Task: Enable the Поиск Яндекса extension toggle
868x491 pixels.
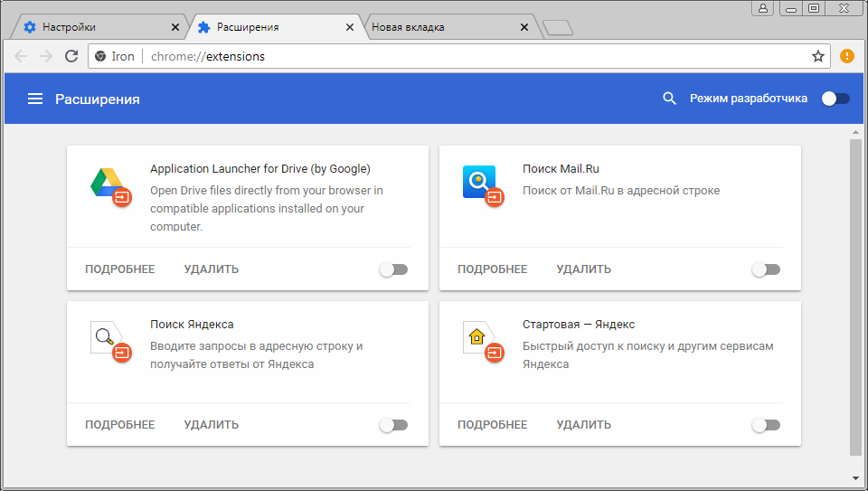Action: [393, 425]
